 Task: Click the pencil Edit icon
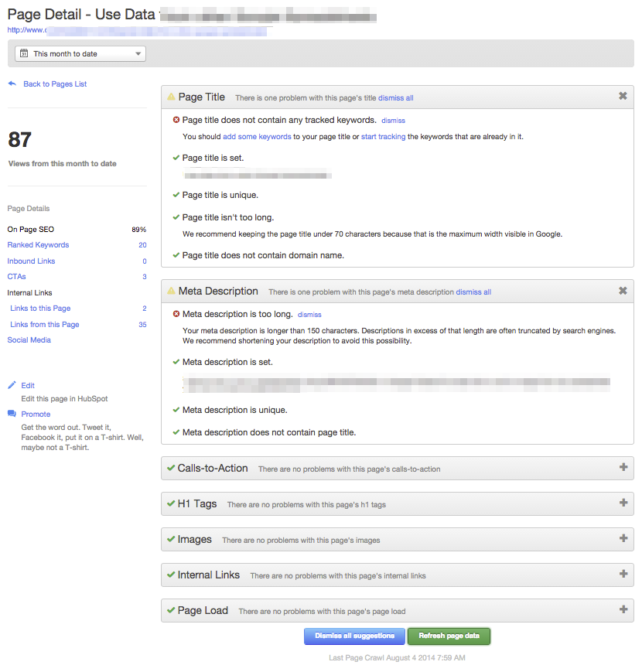click(x=12, y=385)
